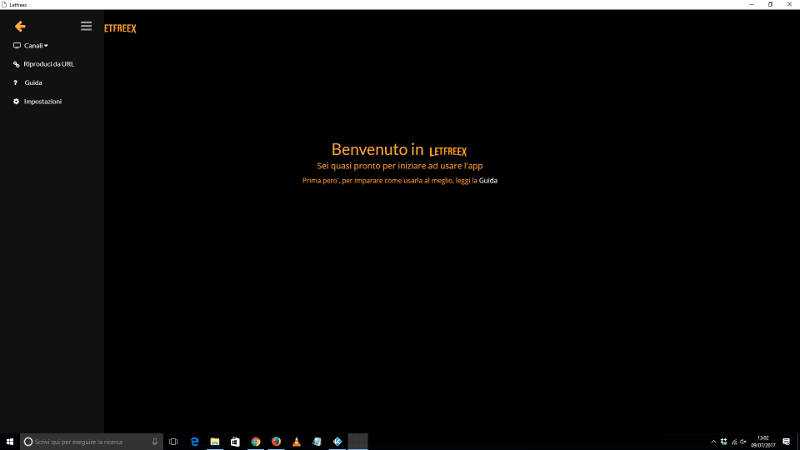Launch Google Chrome from the taskbar
Viewport: 800px width, 450px height.
(x=256, y=441)
